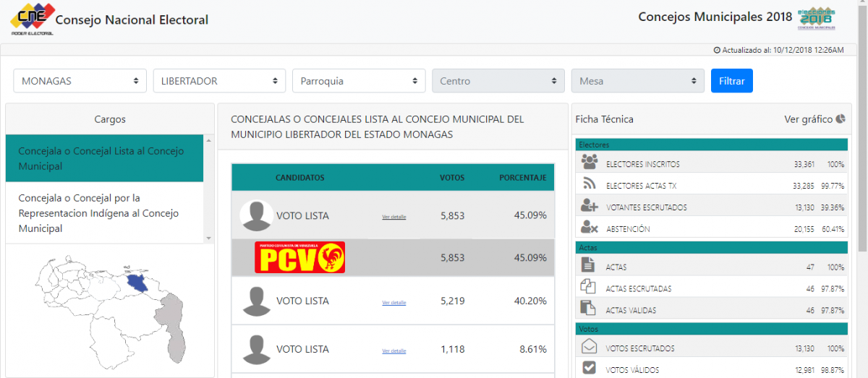Viewport: 868px width, 378px height.
Task: Select Concejal por la Representacion Indígena option
Action: (105, 213)
